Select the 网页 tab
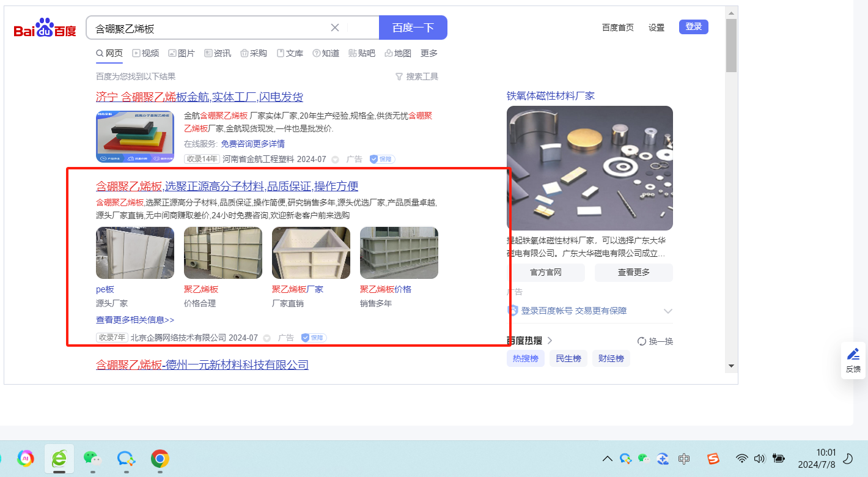The height and width of the screenshot is (477, 868). [109, 53]
